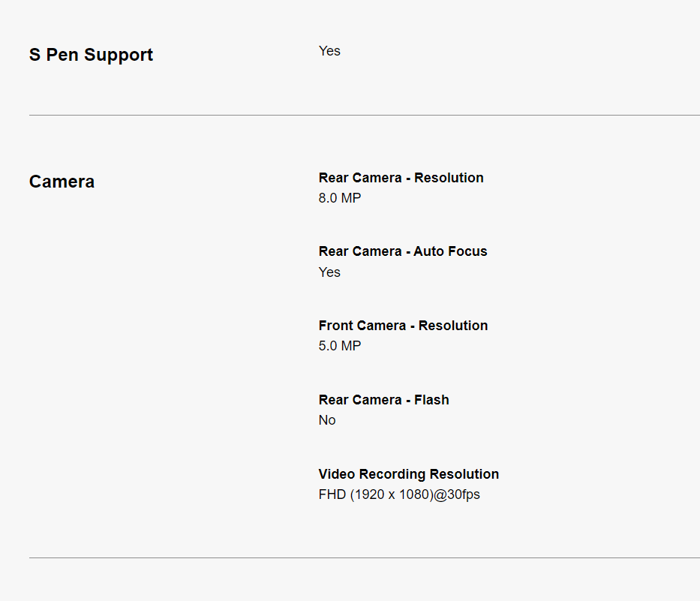Select the "Yes" value for S Pen Support
The image size is (700, 601).
tap(329, 51)
